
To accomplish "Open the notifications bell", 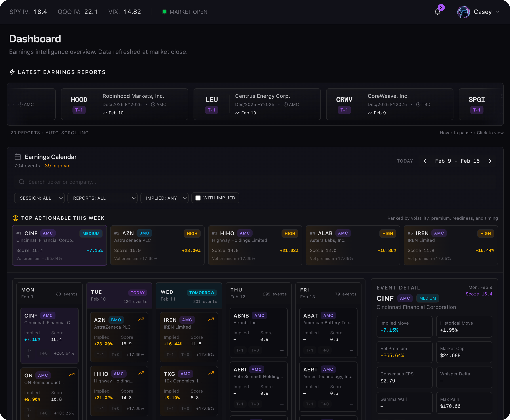I will click(x=437, y=12).
